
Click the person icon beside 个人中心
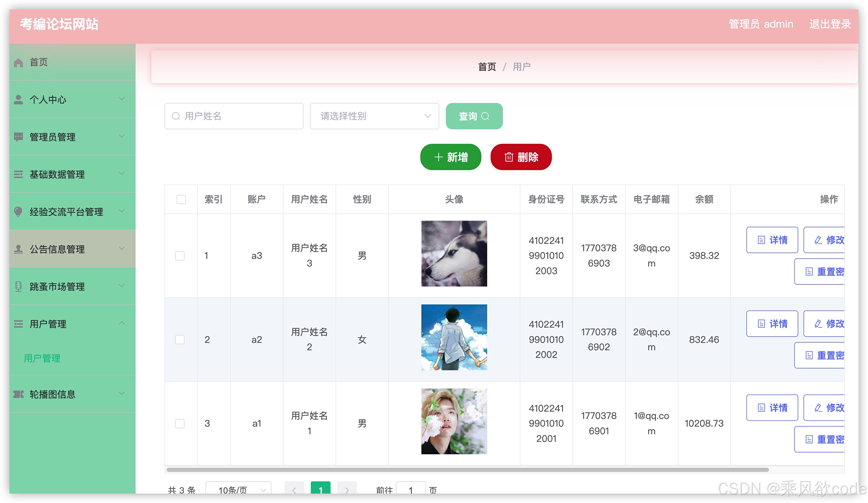(18, 100)
